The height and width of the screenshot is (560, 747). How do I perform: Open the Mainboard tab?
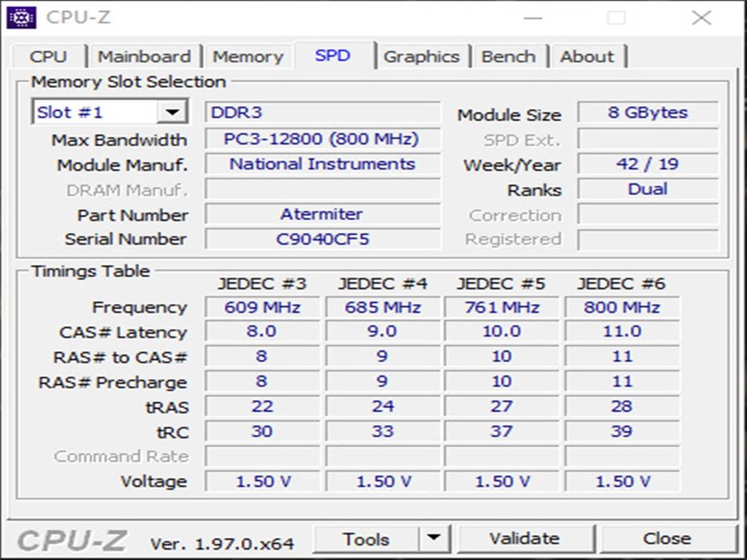pyautogui.click(x=144, y=57)
